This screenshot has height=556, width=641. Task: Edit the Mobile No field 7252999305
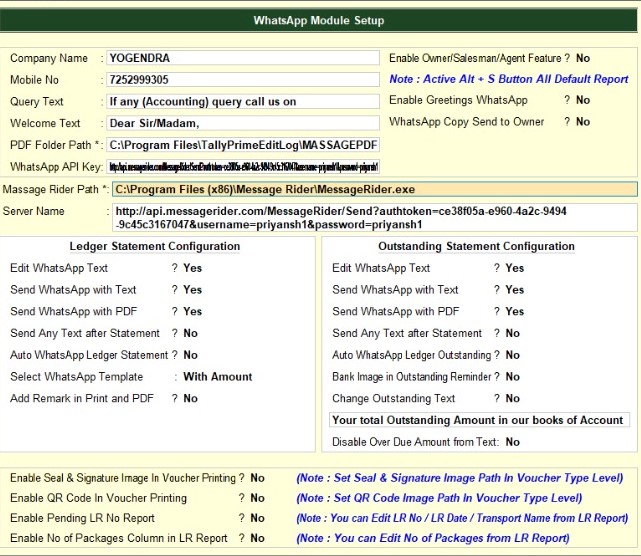[x=243, y=79]
